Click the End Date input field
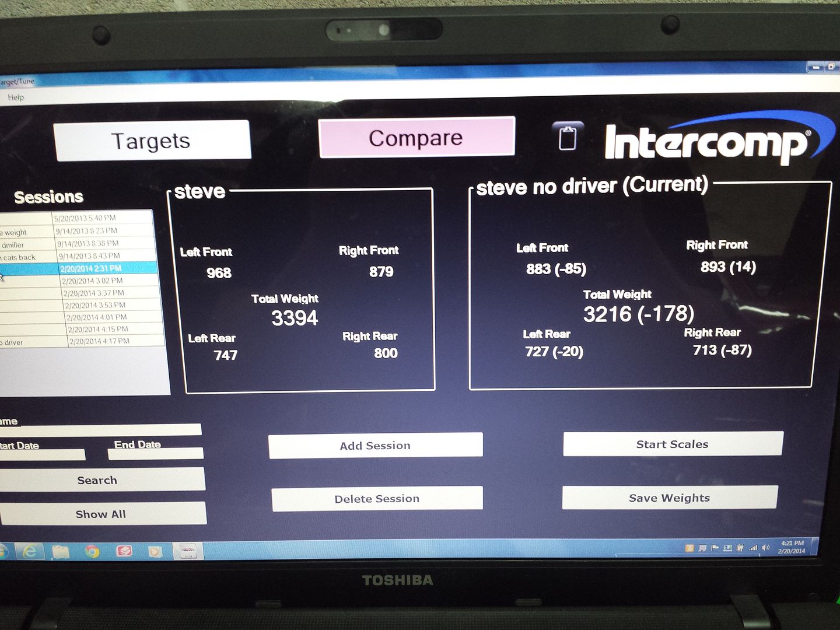The image size is (840, 630). click(x=155, y=454)
